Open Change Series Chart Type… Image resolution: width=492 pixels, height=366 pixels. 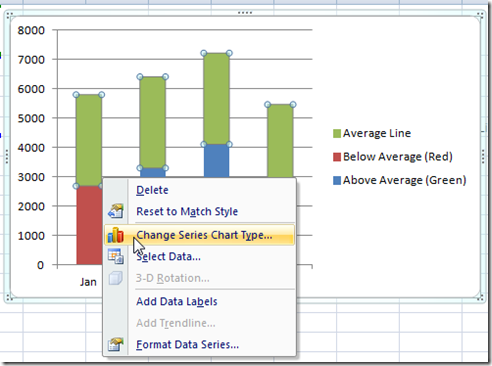click(x=199, y=235)
